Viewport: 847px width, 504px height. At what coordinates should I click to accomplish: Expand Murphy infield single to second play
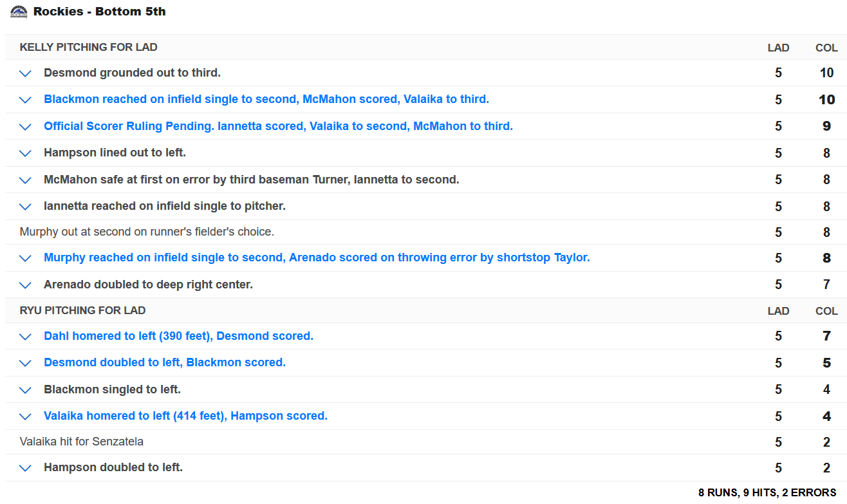click(x=25, y=258)
